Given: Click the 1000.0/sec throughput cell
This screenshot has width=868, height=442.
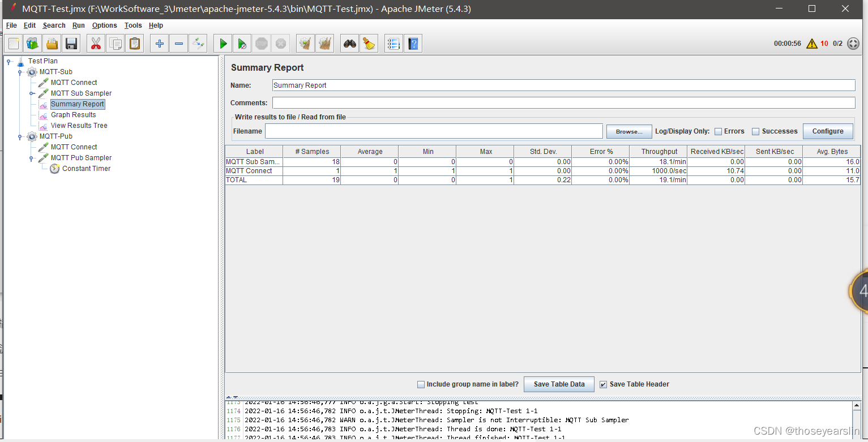Looking at the screenshot, I should (659, 171).
